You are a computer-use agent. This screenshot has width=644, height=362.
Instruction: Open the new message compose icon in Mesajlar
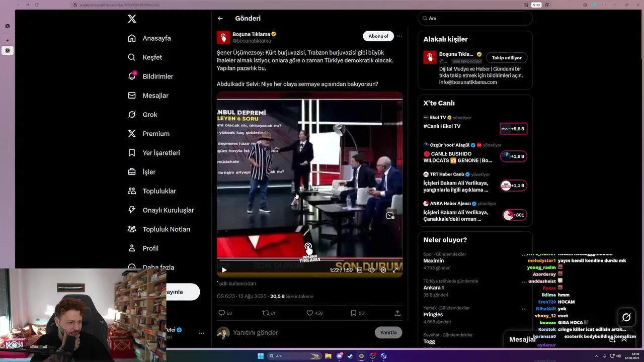coord(612,339)
